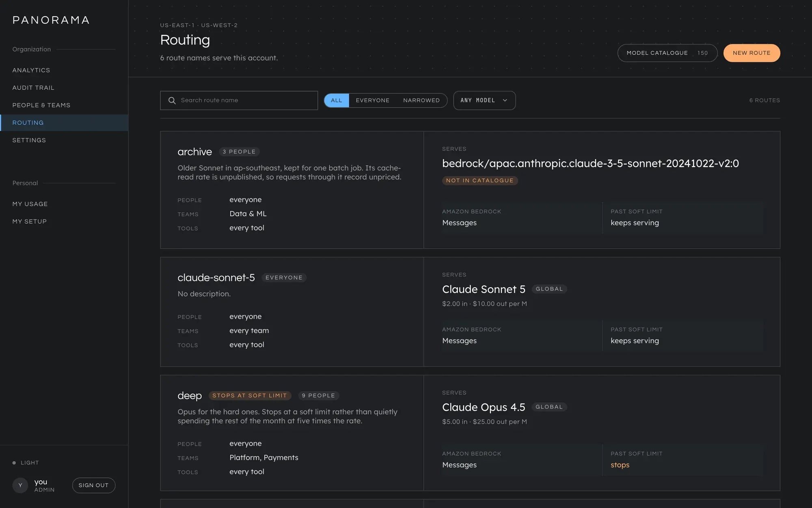Click the 'Y' user avatar

pos(20,485)
